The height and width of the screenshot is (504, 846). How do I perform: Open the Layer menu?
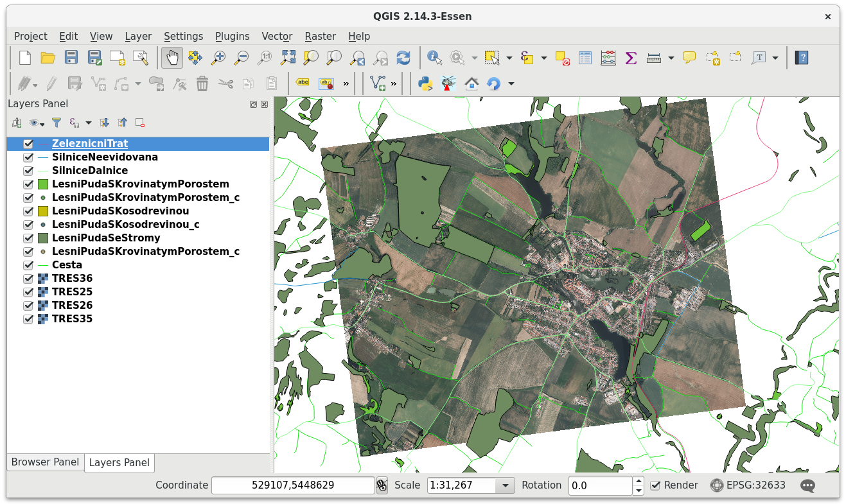(x=138, y=36)
